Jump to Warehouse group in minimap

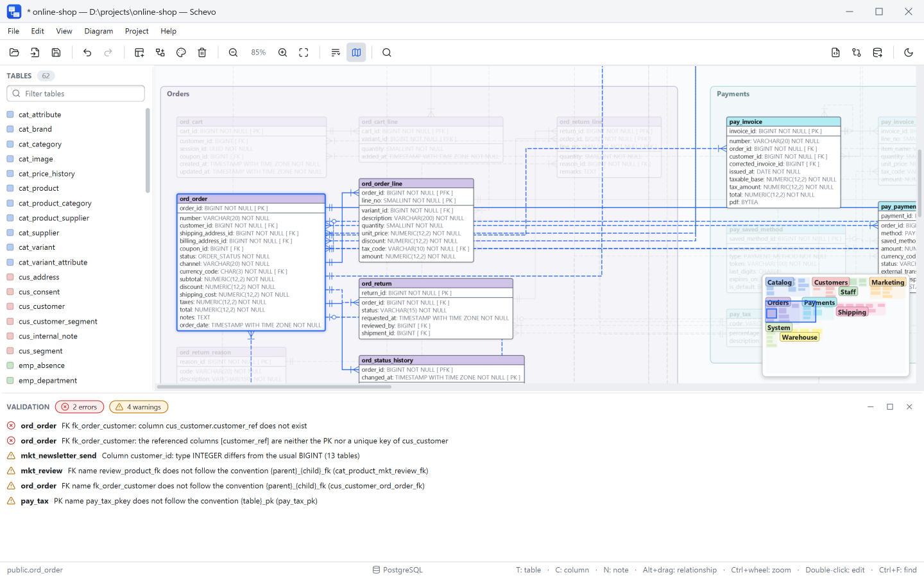coord(800,337)
